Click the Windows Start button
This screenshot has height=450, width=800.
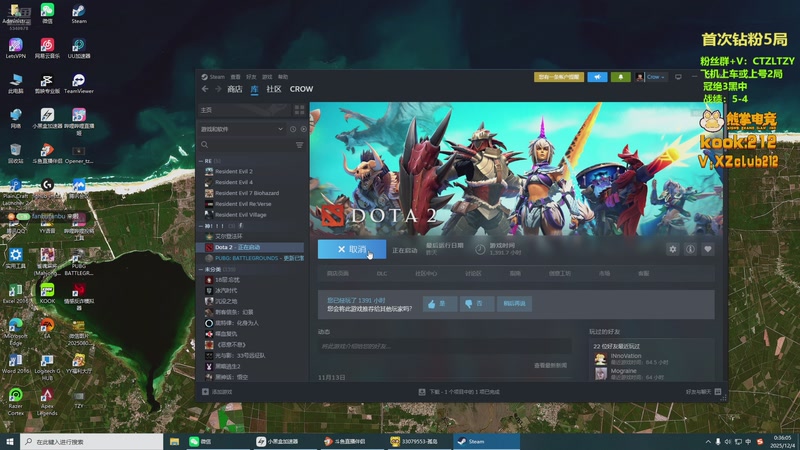click(x=10, y=441)
